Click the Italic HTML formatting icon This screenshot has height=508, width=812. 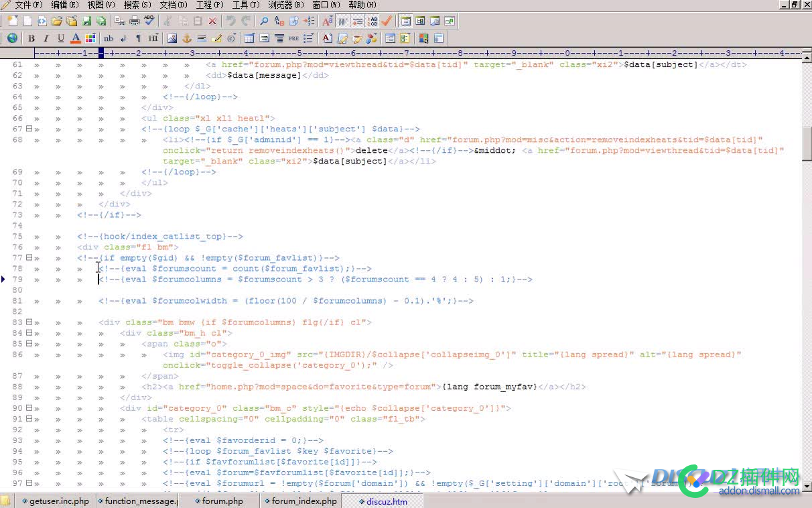(46, 38)
